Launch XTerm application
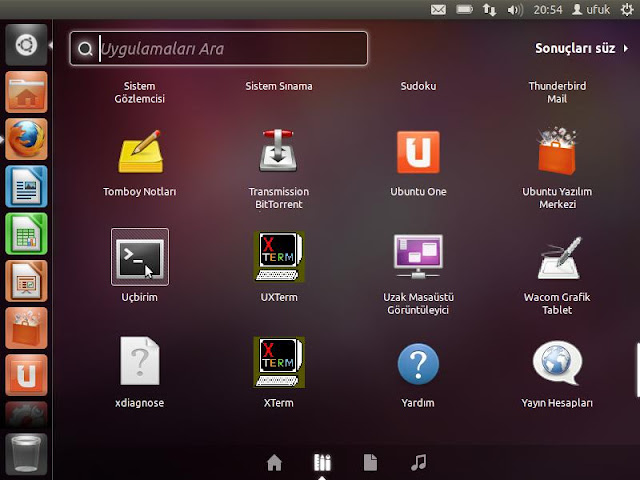 (279, 362)
